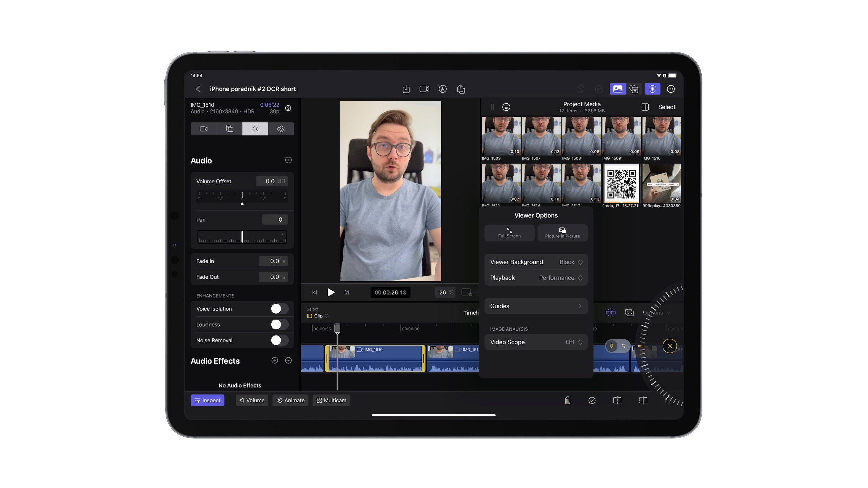The height and width of the screenshot is (488, 868).
Task: Edit the Volume Offset dB value field
Action: tap(272, 181)
